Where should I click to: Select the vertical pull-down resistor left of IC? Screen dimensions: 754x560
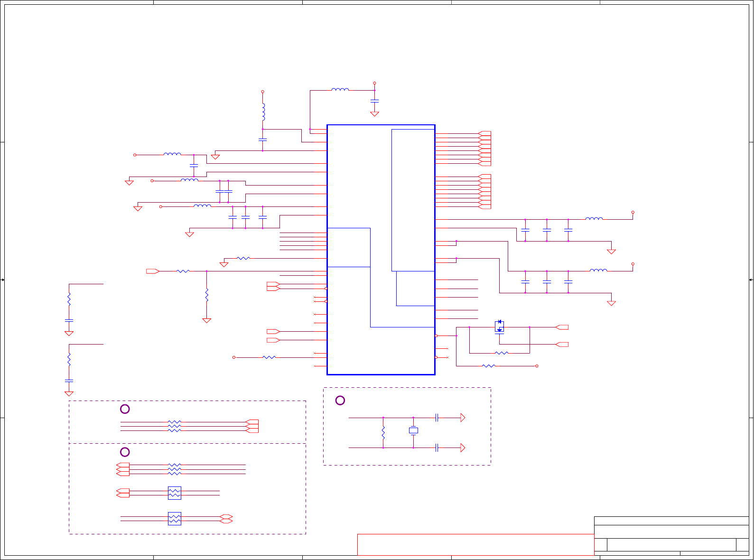[207, 295]
